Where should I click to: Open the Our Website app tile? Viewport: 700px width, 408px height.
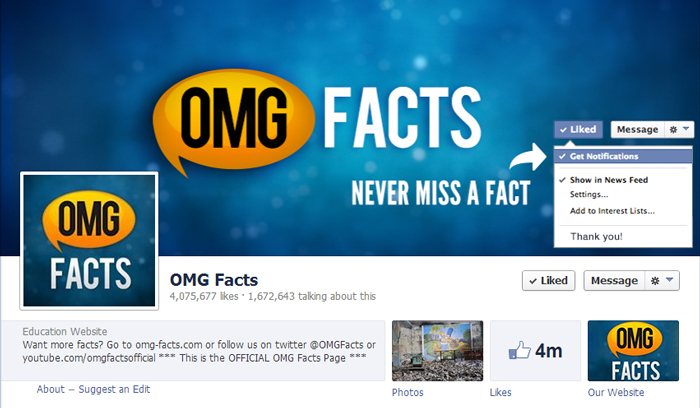[633, 351]
